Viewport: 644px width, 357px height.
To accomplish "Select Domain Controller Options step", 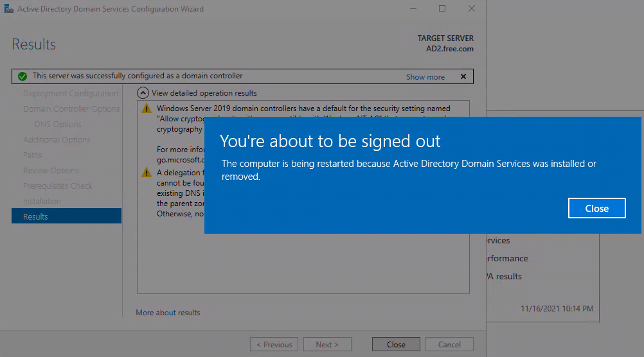I will [71, 109].
